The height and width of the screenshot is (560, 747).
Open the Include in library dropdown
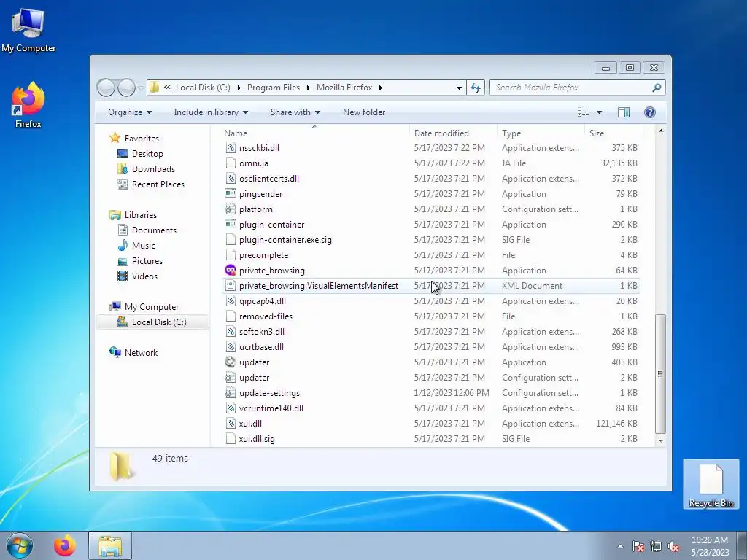point(211,112)
